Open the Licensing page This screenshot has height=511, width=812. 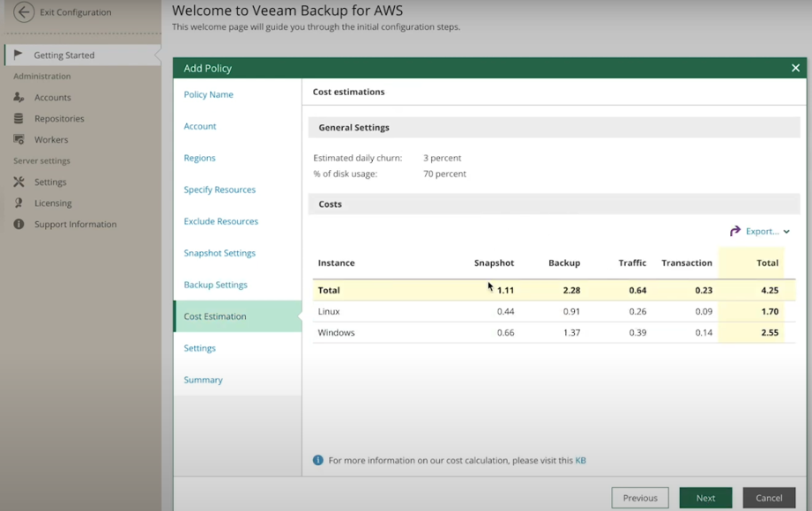click(53, 204)
